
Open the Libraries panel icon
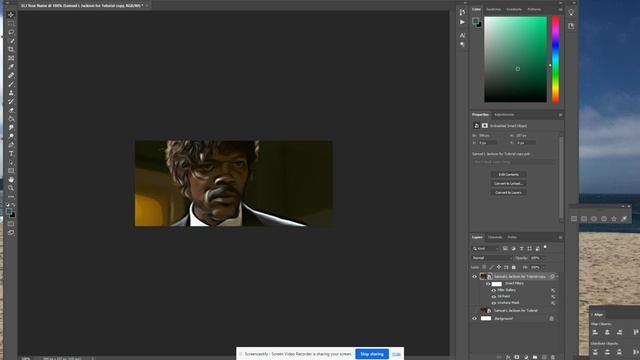click(x=571, y=26)
